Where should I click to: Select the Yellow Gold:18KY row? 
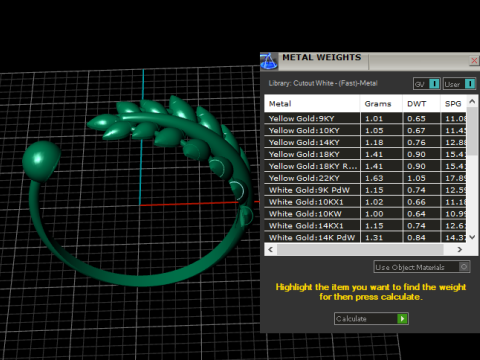[365, 154]
